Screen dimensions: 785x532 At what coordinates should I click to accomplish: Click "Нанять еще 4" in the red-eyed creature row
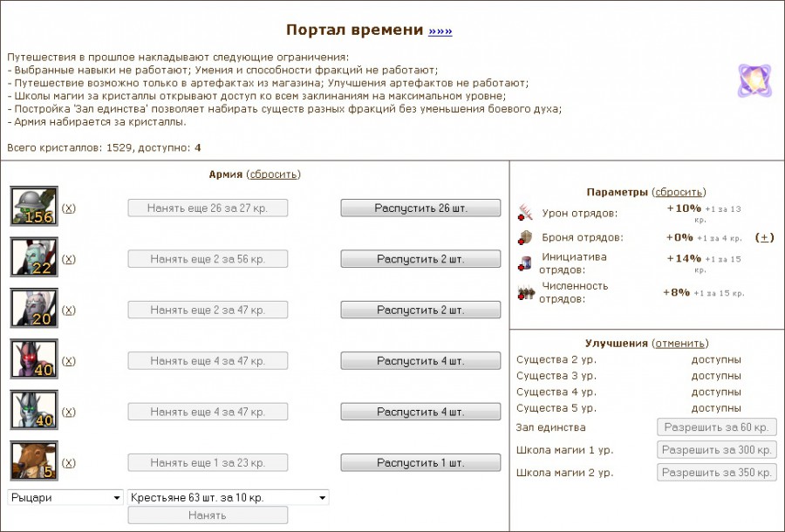pos(208,361)
